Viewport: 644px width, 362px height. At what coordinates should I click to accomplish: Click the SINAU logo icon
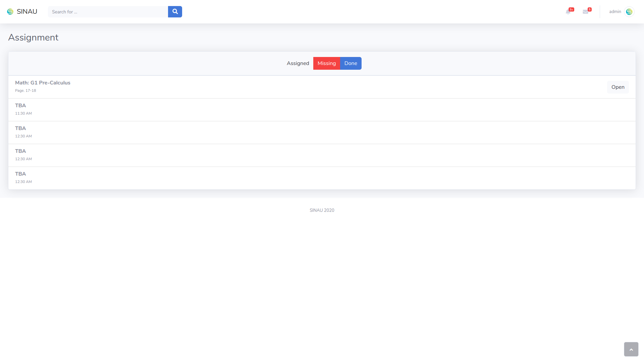coord(10,12)
